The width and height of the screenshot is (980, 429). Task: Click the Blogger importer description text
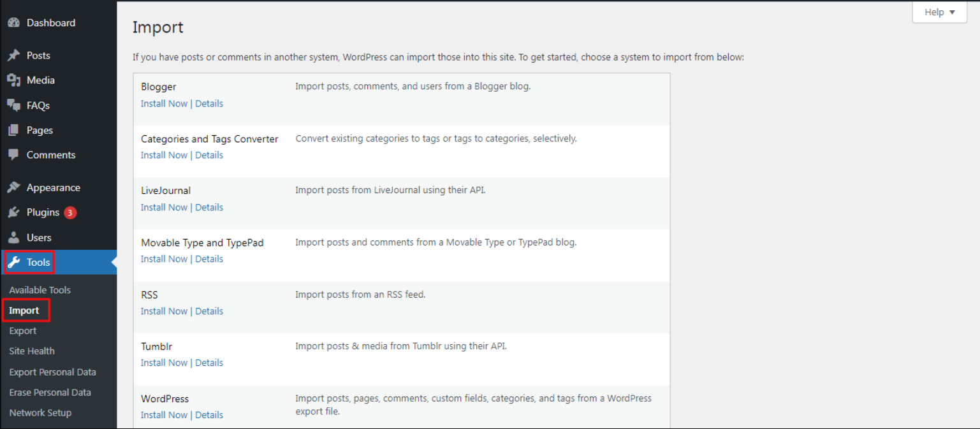pyautogui.click(x=413, y=86)
